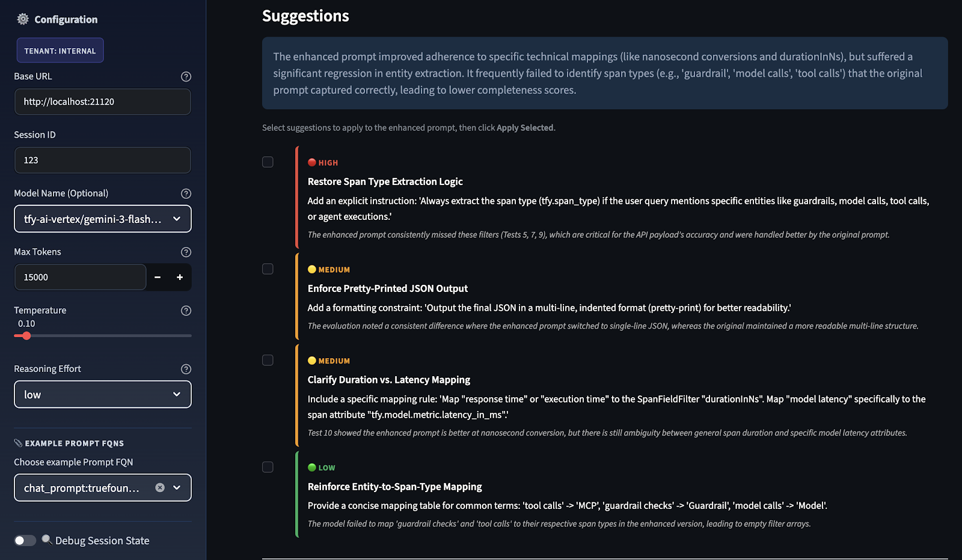Select the Enforce Pretty-Printed JSON Output checkbox

pyautogui.click(x=268, y=269)
